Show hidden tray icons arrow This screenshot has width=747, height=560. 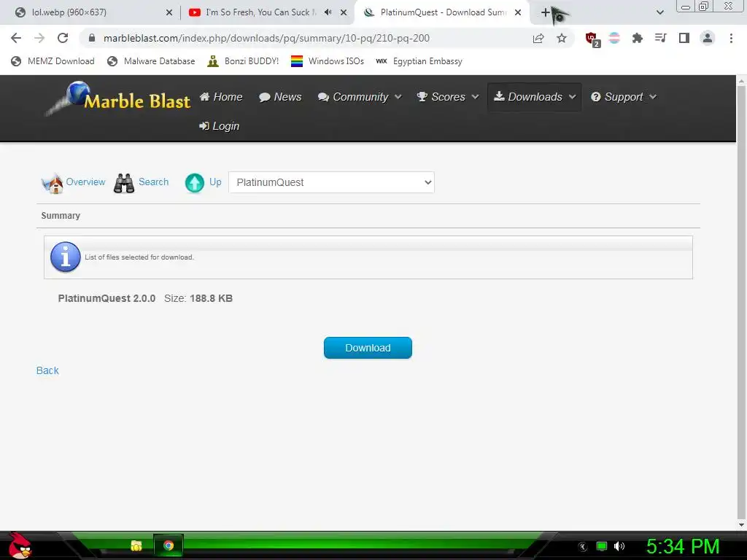coord(583,547)
